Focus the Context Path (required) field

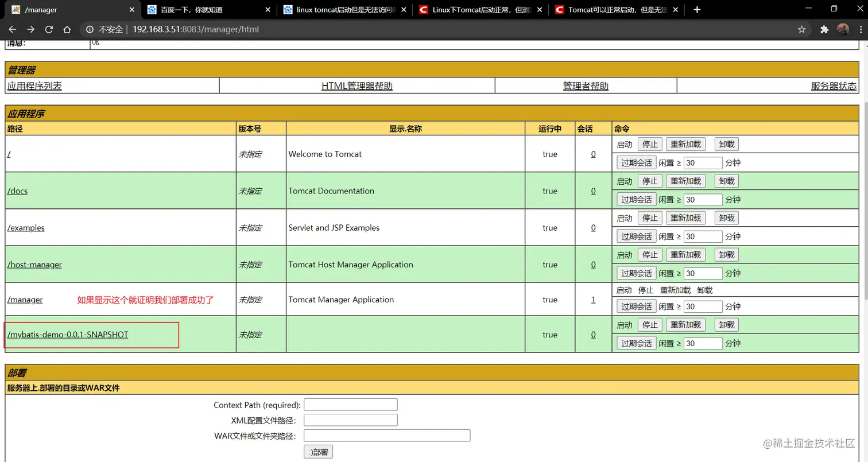coord(351,405)
